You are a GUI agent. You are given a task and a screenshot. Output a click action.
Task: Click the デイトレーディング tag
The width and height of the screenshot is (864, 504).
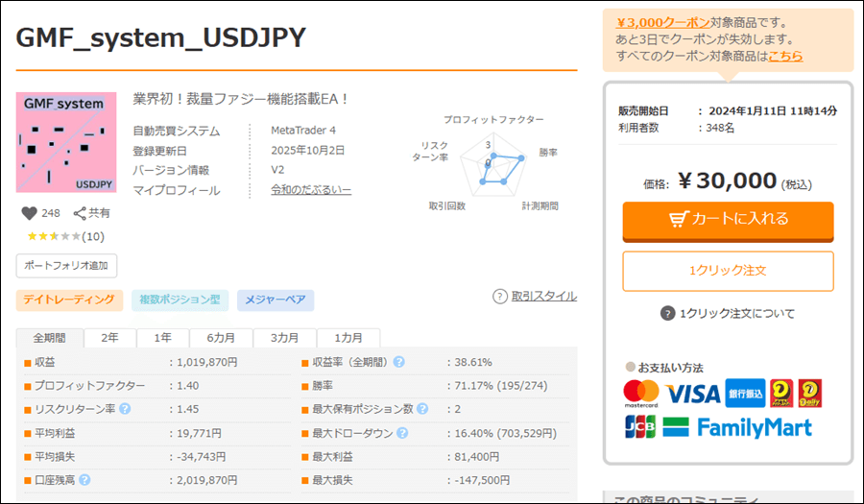tap(69, 300)
